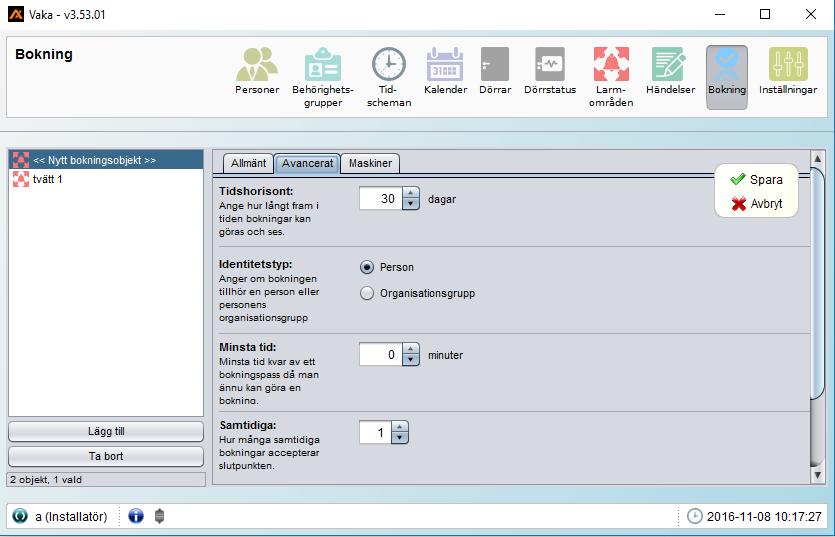
Task: Click the info icon in status bar
Action: pos(136,516)
